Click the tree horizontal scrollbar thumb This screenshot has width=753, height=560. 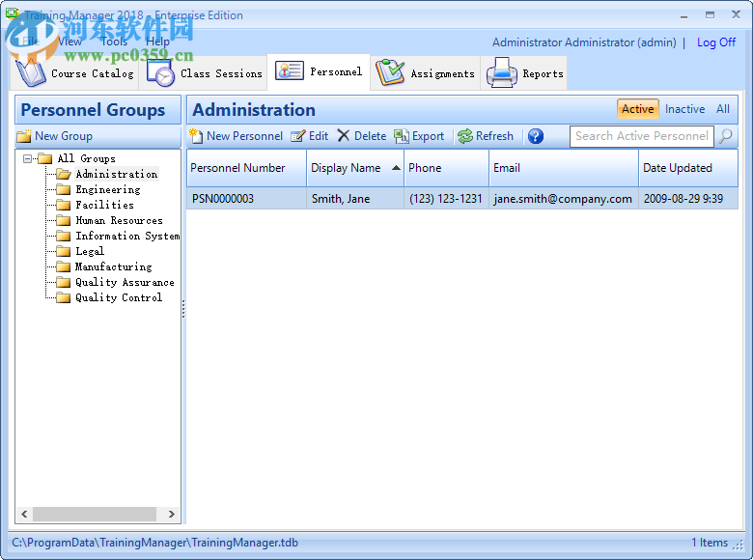95,515
